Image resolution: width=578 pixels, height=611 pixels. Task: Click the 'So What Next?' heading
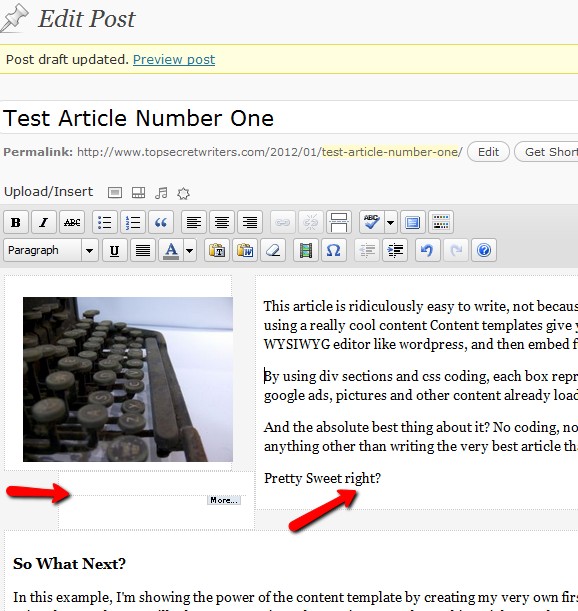point(69,563)
